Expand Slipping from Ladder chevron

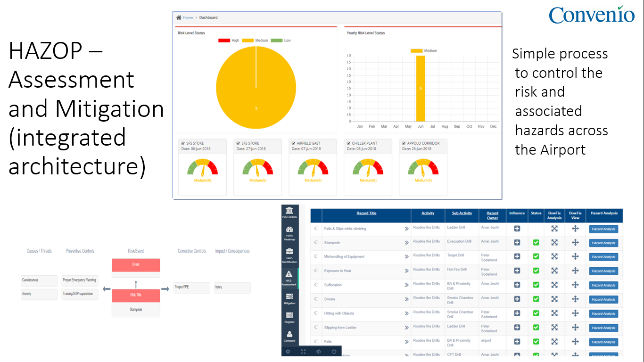click(x=406, y=328)
